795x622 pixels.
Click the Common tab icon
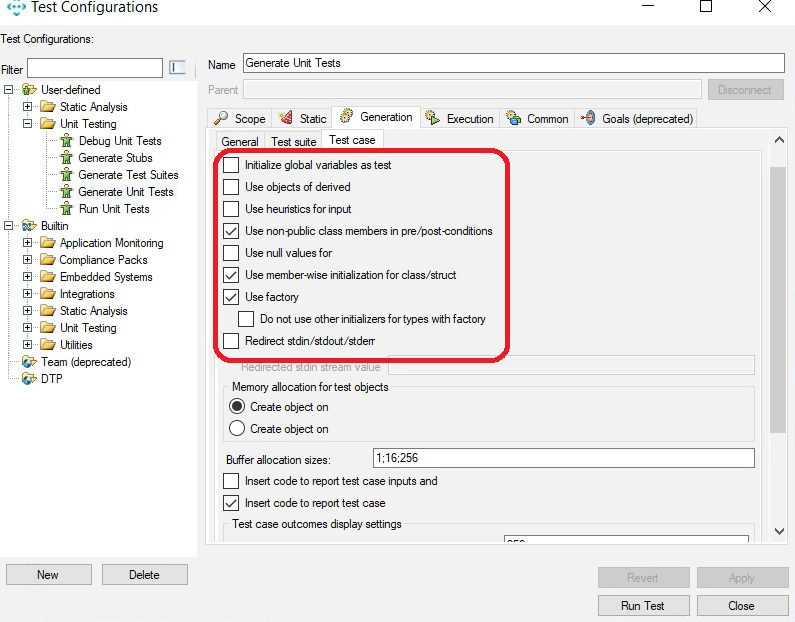[514, 118]
